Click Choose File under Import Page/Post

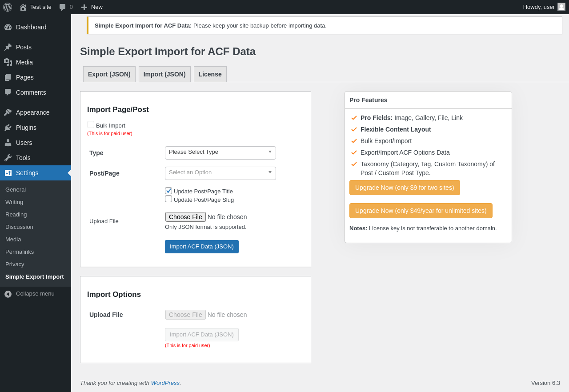point(185,217)
